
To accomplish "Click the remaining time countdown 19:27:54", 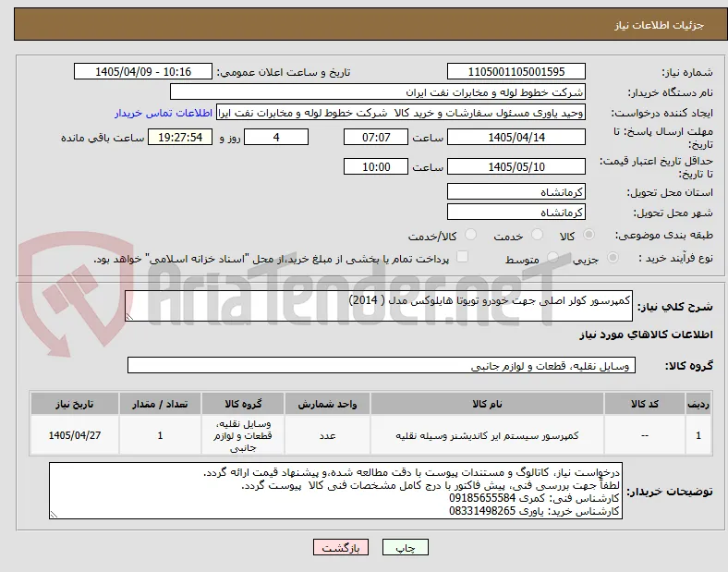I will [x=180, y=137].
